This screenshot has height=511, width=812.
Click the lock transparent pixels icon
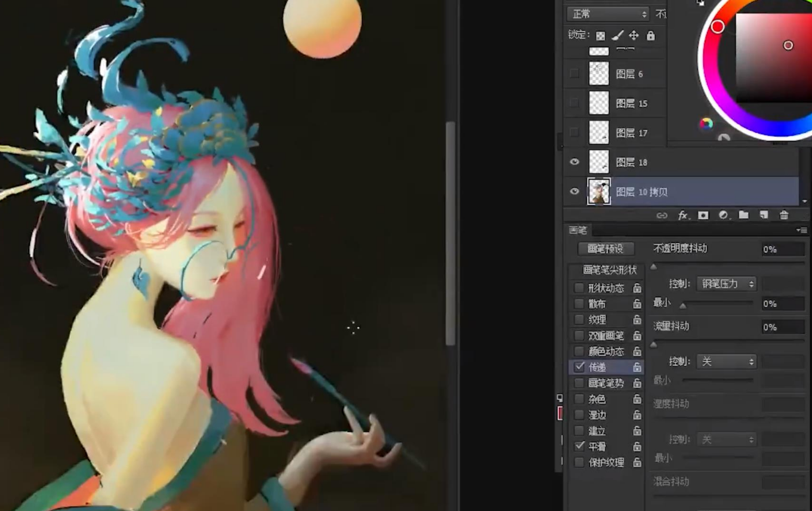[x=600, y=36]
